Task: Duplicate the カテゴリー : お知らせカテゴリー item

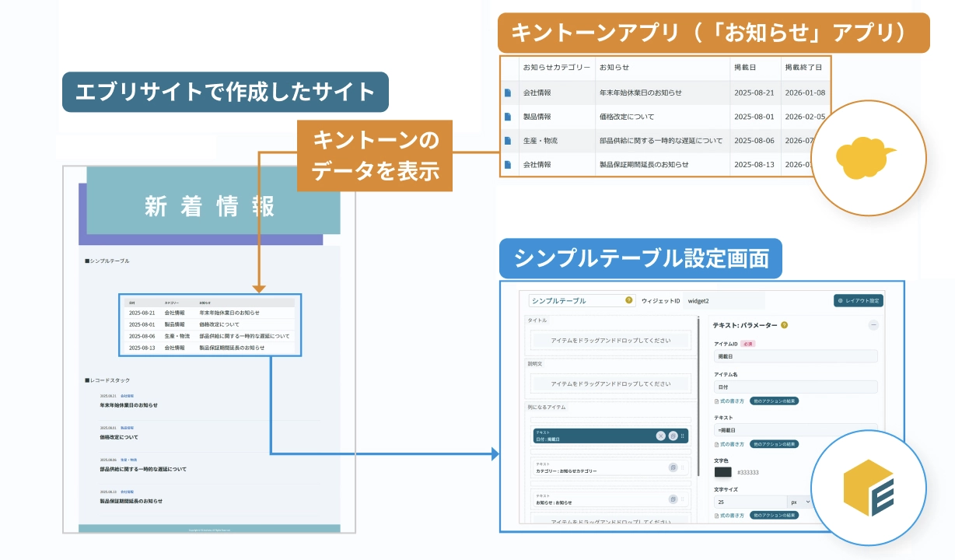Action: (x=673, y=467)
